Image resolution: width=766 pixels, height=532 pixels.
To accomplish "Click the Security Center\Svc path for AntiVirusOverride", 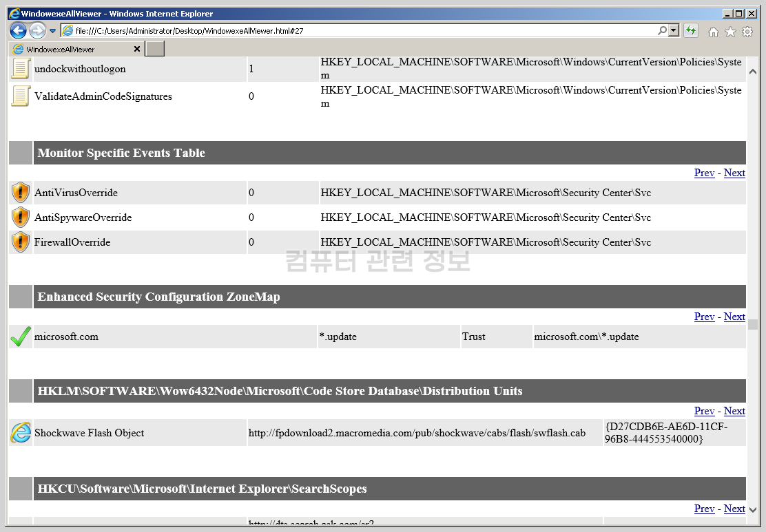I will tap(486, 193).
